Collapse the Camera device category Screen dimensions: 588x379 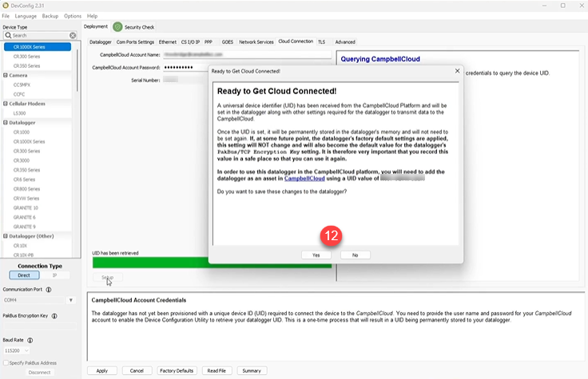5,75
